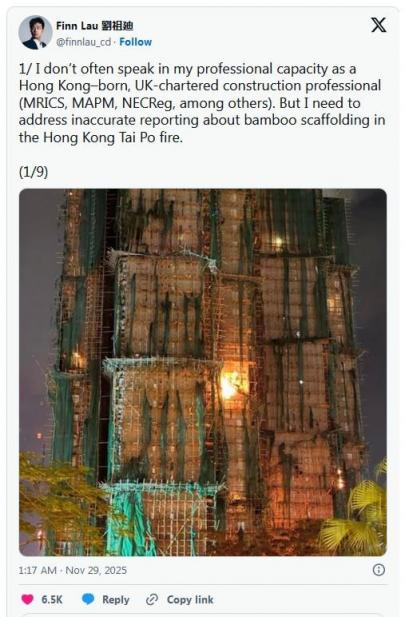405x617 pixels.
Task: Follow the finnlau_cd account
Action: [x=135, y=42]
